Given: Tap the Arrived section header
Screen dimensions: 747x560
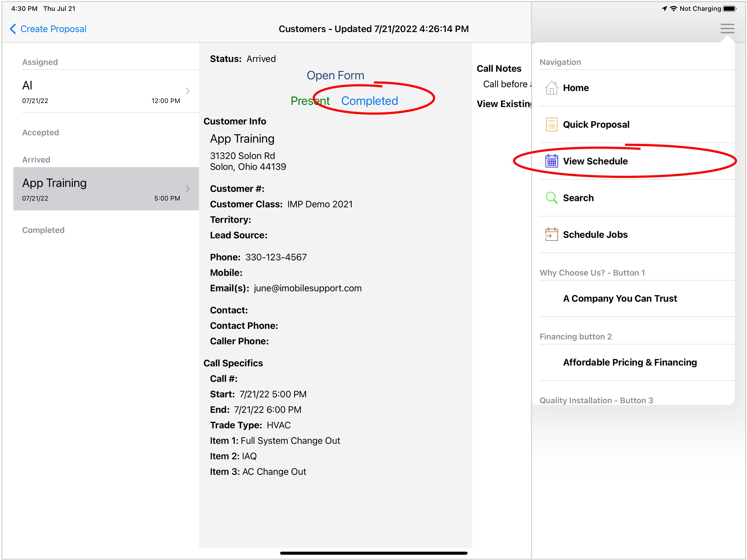Looking at the screenshot, I should [x=36, y=160].
